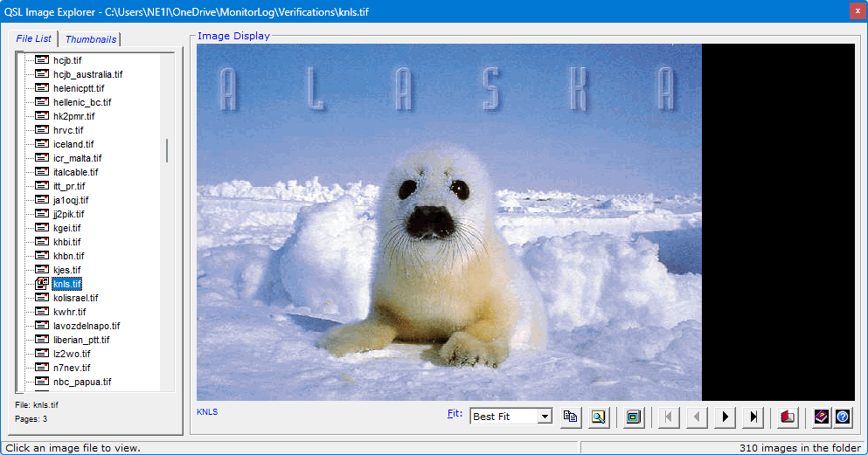Click the file icon beside kwhr.tif
This screenshot has width=868, height=455.
click(41, 312)
